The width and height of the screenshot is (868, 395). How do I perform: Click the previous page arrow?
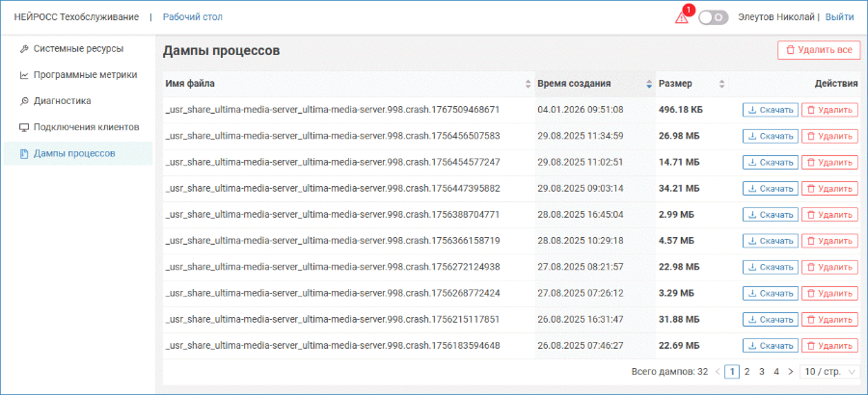coord(718,372)
